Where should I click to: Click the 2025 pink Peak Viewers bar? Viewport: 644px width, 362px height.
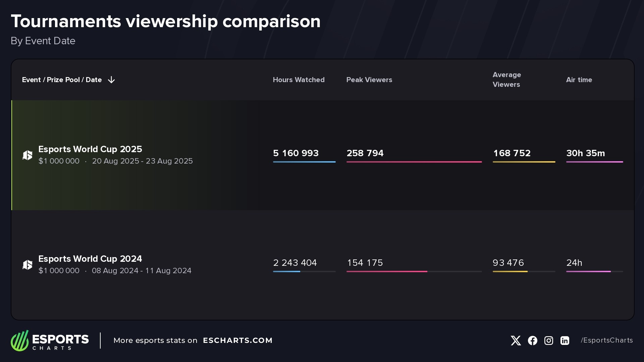[414, 162]
